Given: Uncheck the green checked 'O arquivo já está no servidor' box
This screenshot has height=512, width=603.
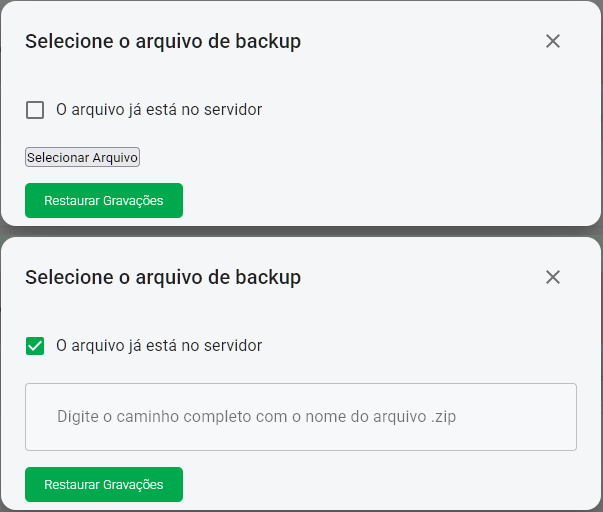Looking at the screenshot, I should (35, 346).
